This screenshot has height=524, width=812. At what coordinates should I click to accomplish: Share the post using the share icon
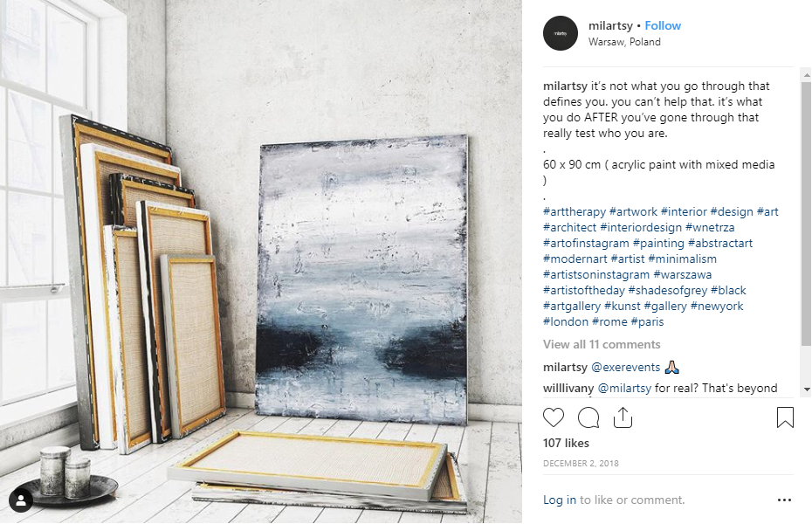pyautogui.click(x=623, y=417)
